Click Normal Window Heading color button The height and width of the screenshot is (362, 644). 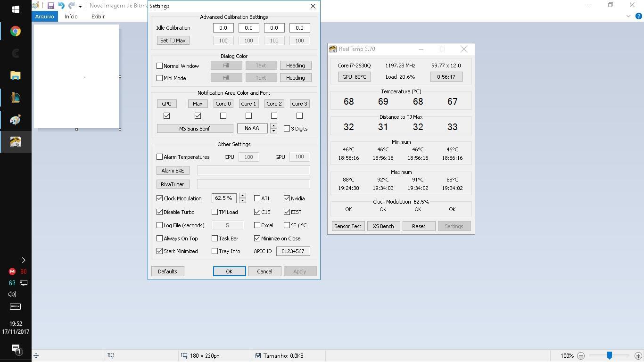pyautogui.click(x=296, y=66)
